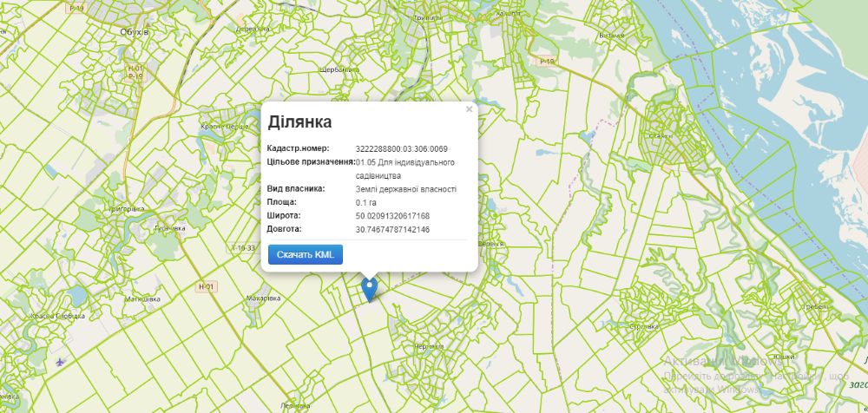Select the Вид власника label
Screen dimensions: 868x413
296,189
